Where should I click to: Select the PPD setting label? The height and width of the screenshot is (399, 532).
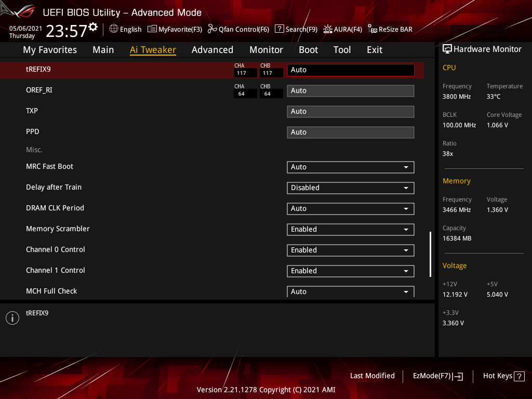point(33,131)
